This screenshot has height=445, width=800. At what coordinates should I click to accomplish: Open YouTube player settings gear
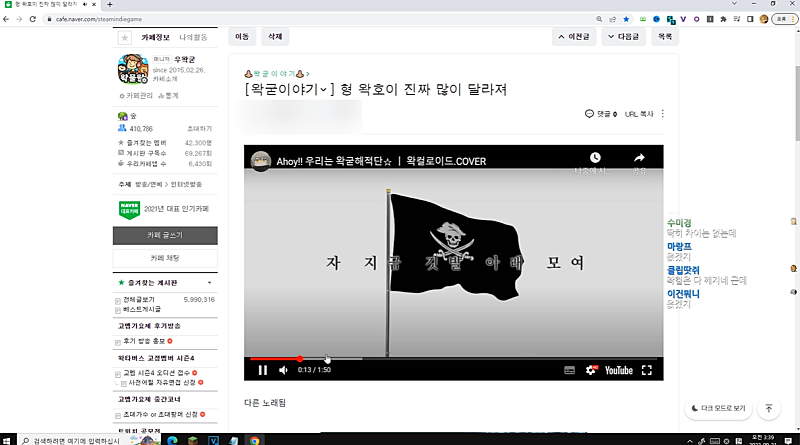(591, 370)
